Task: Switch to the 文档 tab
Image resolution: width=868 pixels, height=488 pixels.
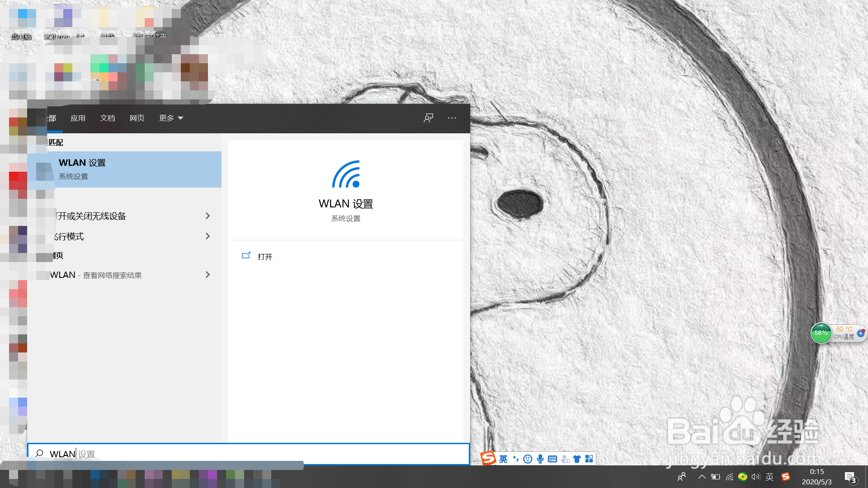Action: click(x=108, y=118)
